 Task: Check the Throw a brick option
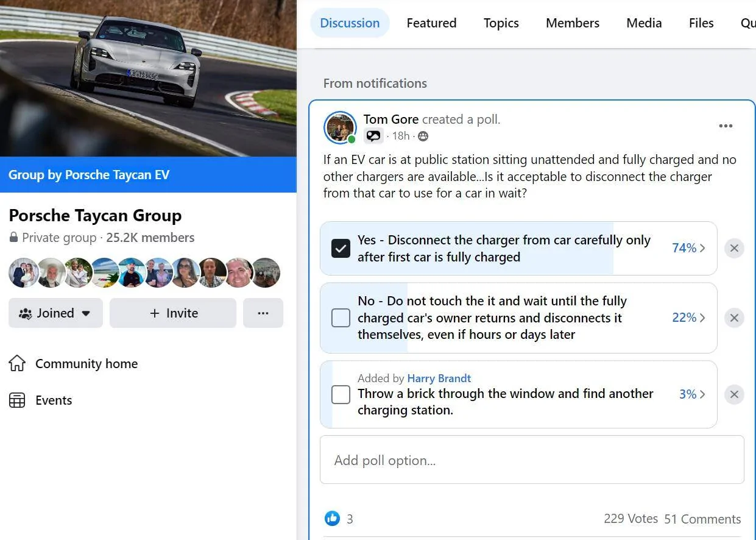point(341,394)
